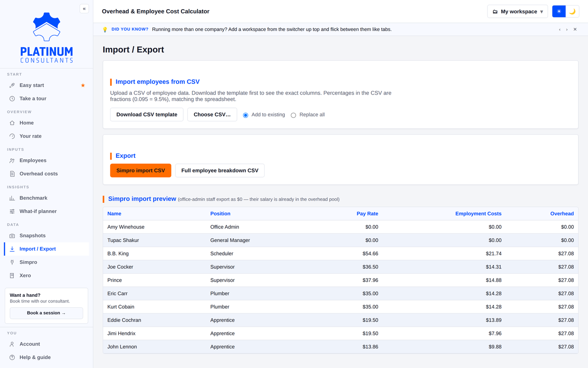Viewport: 588px width, 368px height.
Task: Open the Your rate page
Action: pos(46,136)
